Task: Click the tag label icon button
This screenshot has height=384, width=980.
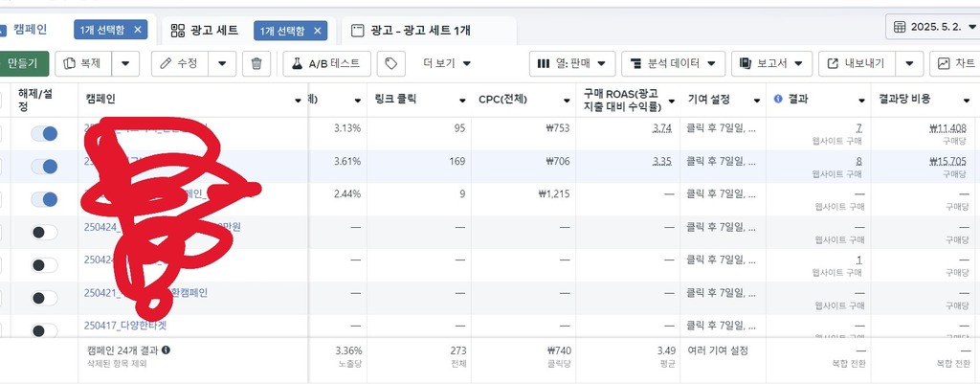Action: 390,64
